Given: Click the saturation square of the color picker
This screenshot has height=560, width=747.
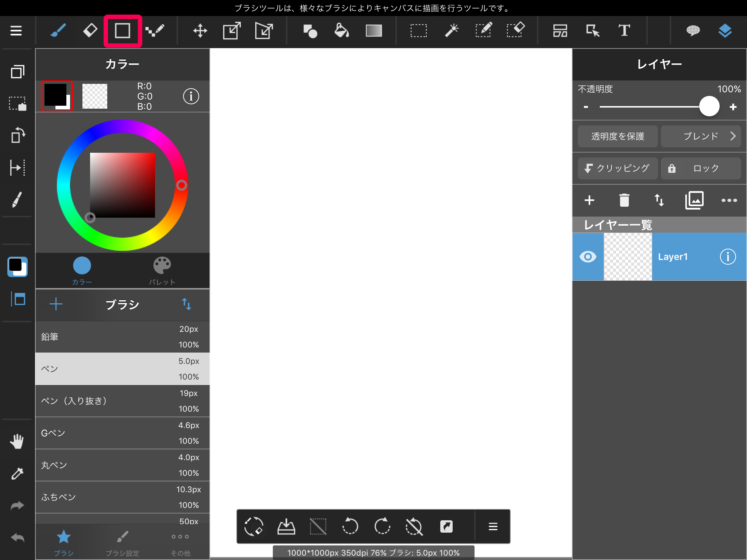Looking at the screenshot, I should [x=123, y=185].
